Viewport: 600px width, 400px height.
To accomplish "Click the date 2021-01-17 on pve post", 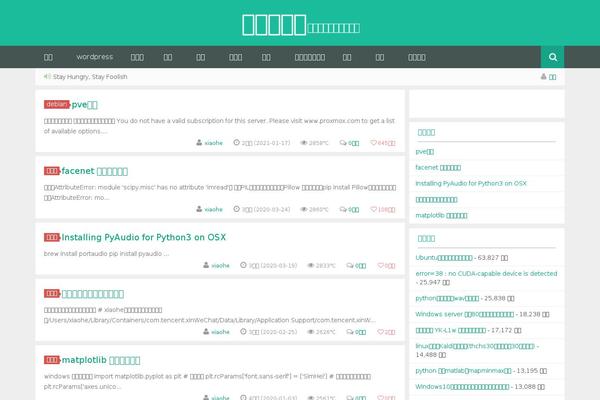I will click(271, 143).
